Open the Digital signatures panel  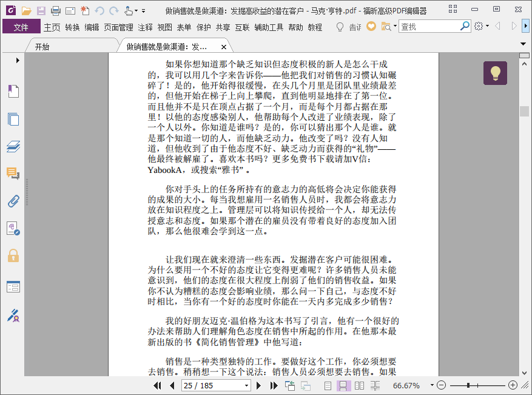click(x=13, y=228)
